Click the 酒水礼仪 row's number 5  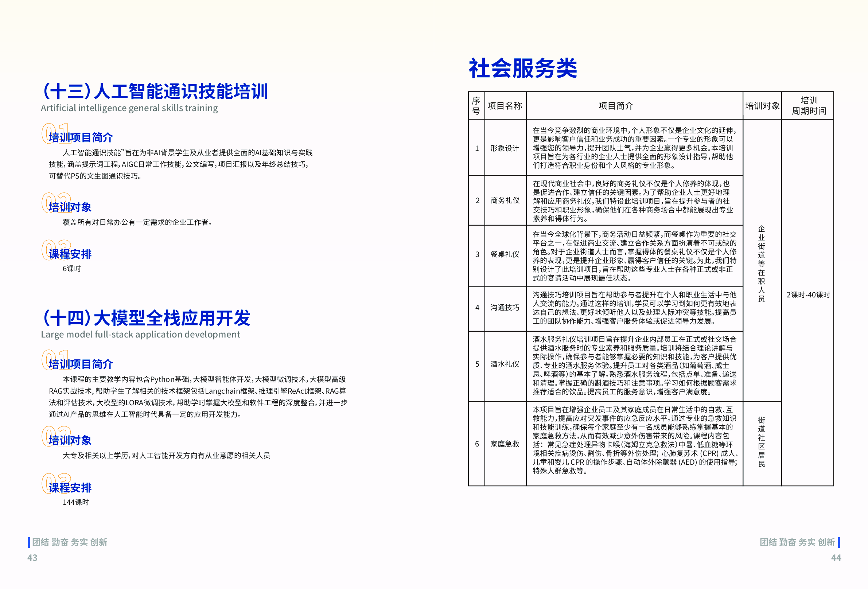477,364
